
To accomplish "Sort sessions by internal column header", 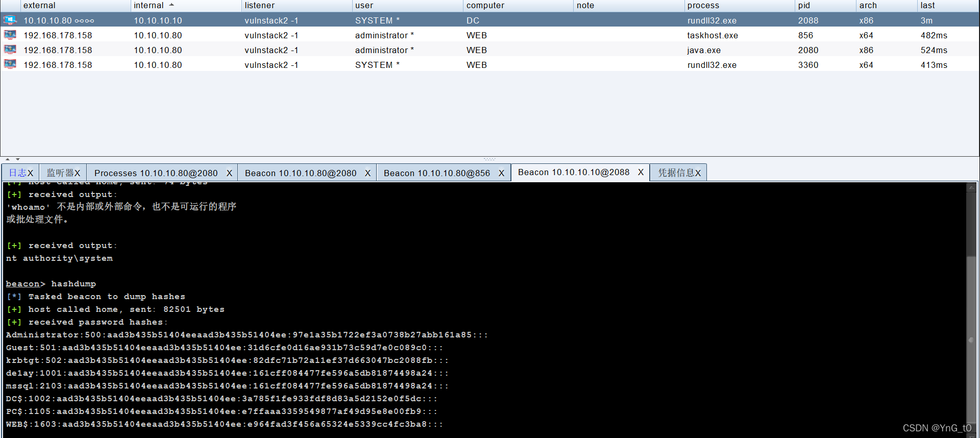I will pyautogui.click(x=186, y=6).
